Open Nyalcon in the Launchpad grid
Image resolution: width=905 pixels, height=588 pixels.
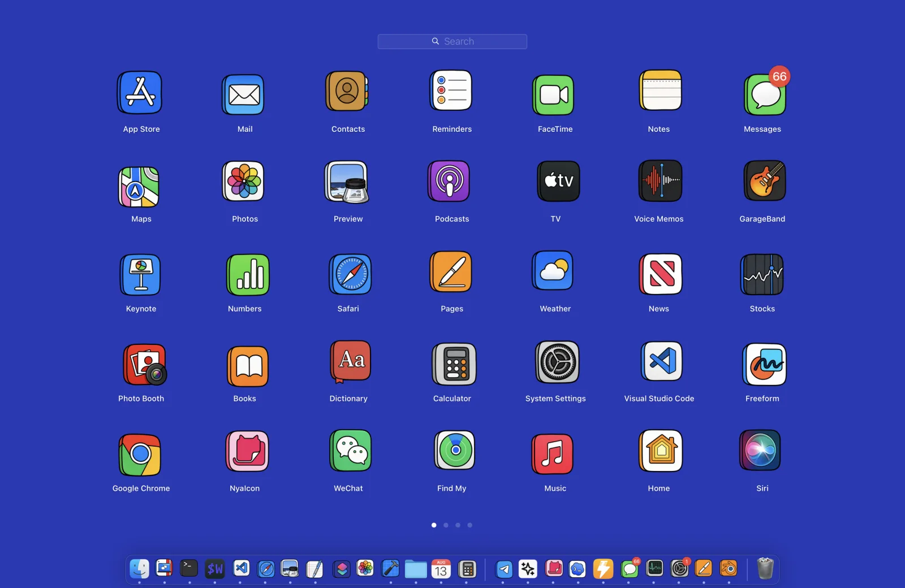tap(247, 452)
